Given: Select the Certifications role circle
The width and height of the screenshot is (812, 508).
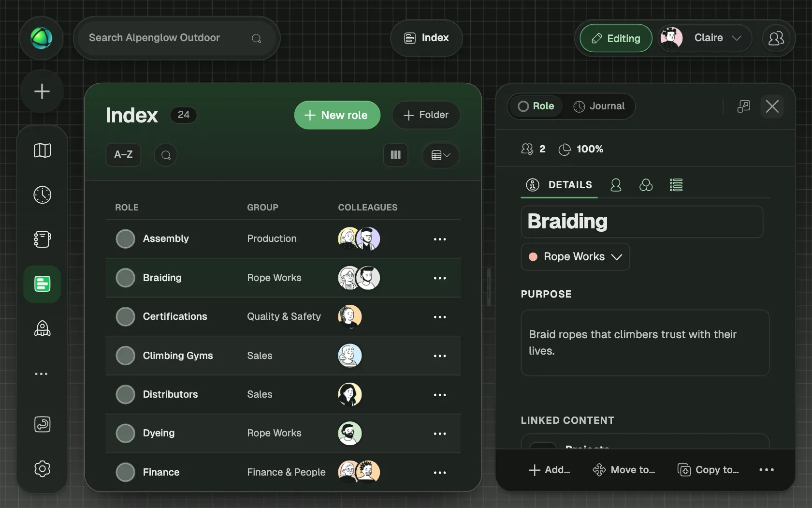Looking at the screenshot, I should [125, 316].
